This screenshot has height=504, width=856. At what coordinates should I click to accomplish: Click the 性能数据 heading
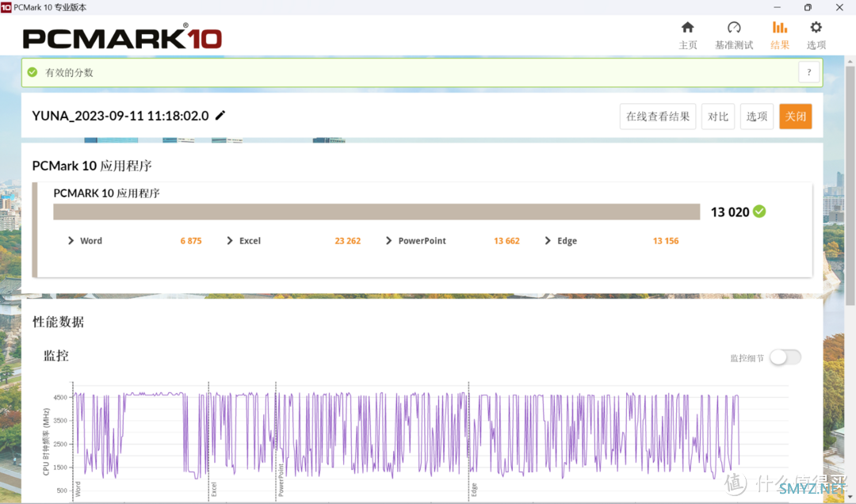point(59,322)
